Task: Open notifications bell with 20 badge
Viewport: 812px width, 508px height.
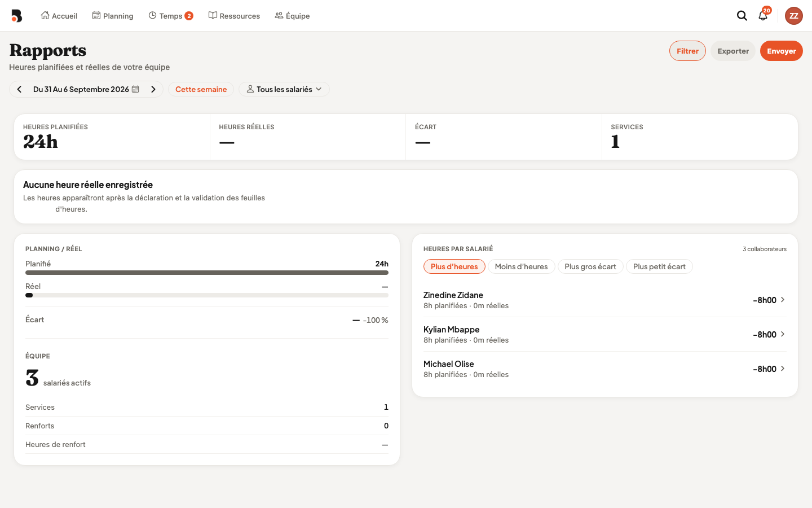Action: pos(763,15)
